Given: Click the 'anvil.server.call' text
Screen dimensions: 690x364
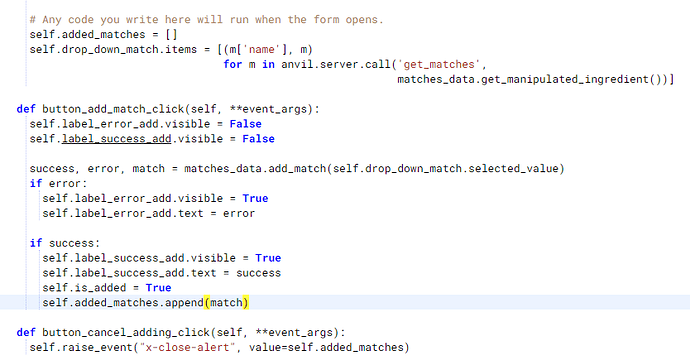Looking at the screenshot, I should [336, 65].
